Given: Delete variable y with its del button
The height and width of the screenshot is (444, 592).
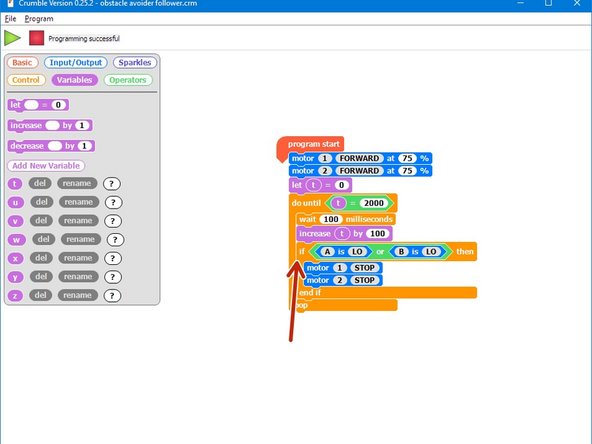Looking at the screenshot, I should click(x=41, y=276).
